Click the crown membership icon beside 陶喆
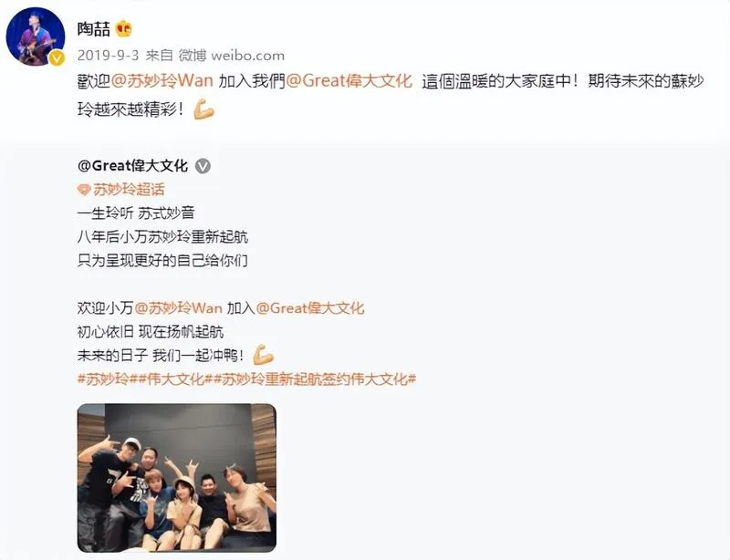Image resolution: width=730 pixels, height=560 pixels. click(123, 29)
